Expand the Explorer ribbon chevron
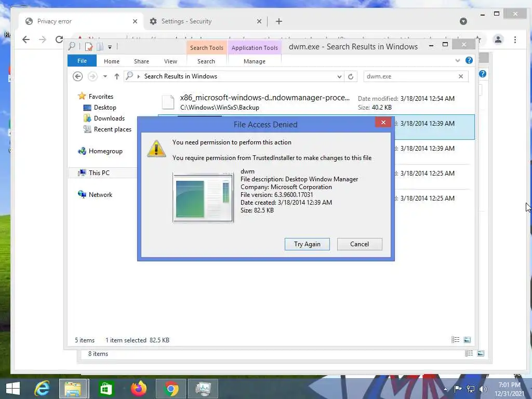 tap(457, 60)
